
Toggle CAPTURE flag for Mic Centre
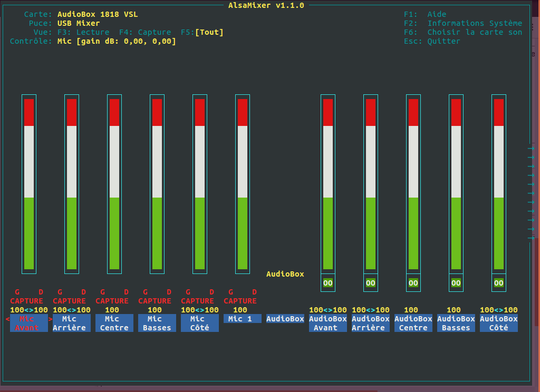pyautogui.click(x=112, y=301)
